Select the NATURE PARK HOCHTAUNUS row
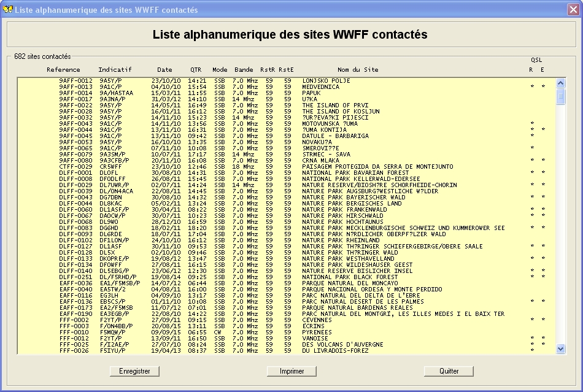This screenshot has width=583, height=392. pyautogui.click(x=287, y=222)
